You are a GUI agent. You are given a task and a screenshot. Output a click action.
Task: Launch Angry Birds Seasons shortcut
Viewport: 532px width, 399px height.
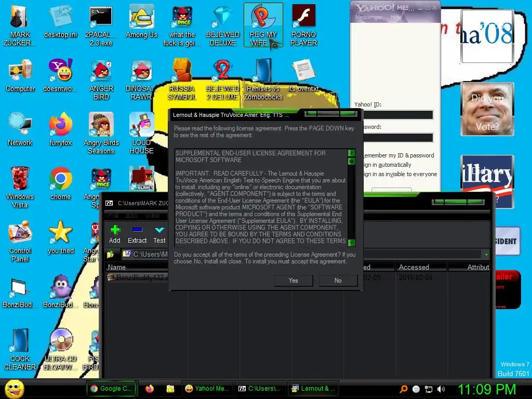(101, 134)
